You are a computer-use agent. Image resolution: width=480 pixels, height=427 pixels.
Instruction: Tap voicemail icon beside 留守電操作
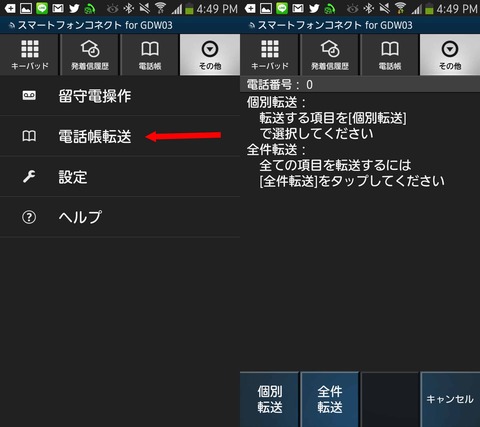[29, 96]
